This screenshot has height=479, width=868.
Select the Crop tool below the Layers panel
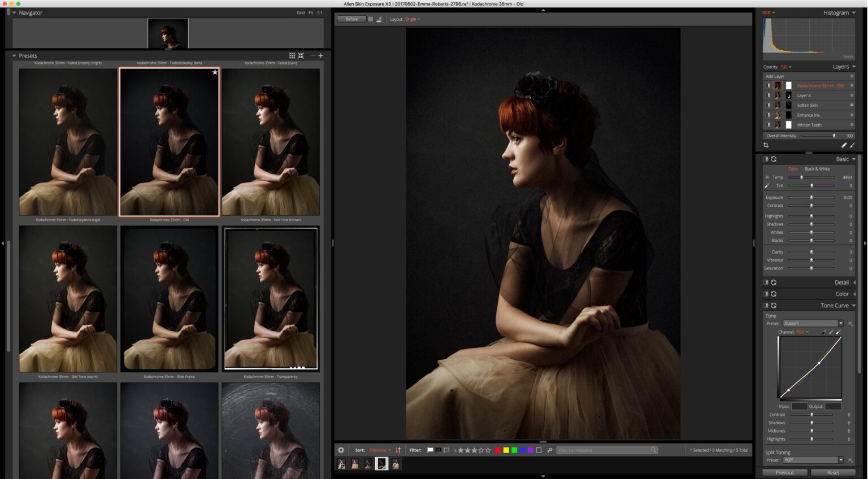click(x=766, y=145)
